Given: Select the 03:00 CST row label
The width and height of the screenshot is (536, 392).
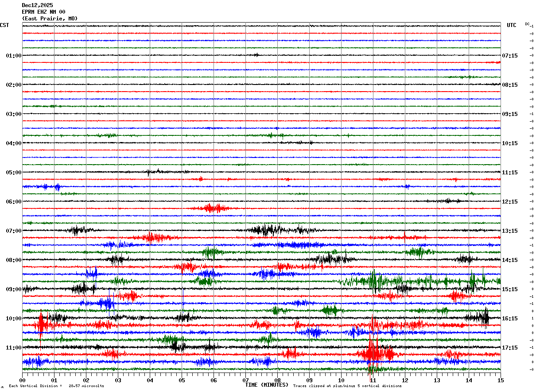Looking at the screenshot, I should [x=14, y=114].
